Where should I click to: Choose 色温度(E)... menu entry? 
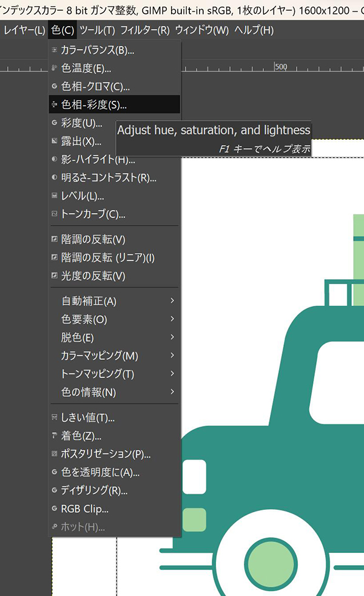pos(115,68)
